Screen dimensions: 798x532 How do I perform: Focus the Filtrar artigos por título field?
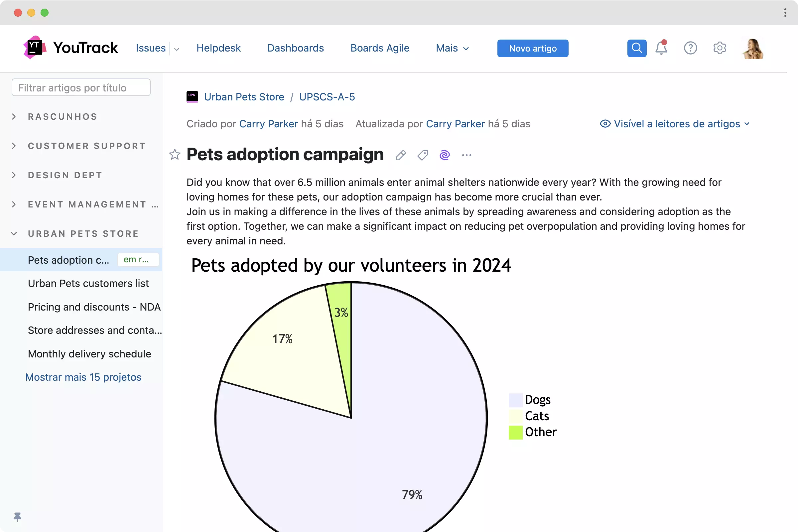click(x=81, y=88)
